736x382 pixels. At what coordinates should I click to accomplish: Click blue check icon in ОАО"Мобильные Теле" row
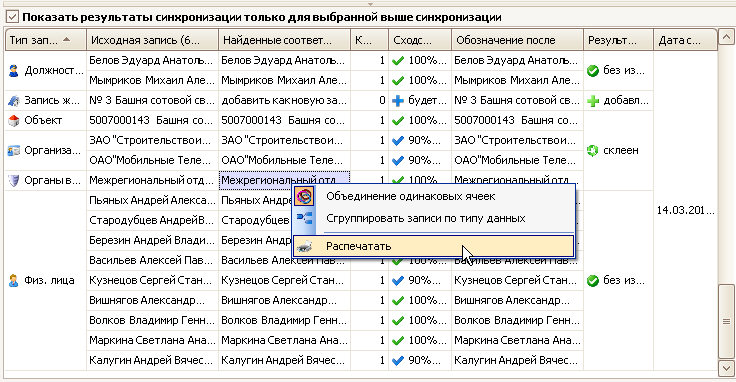point(398,160)
